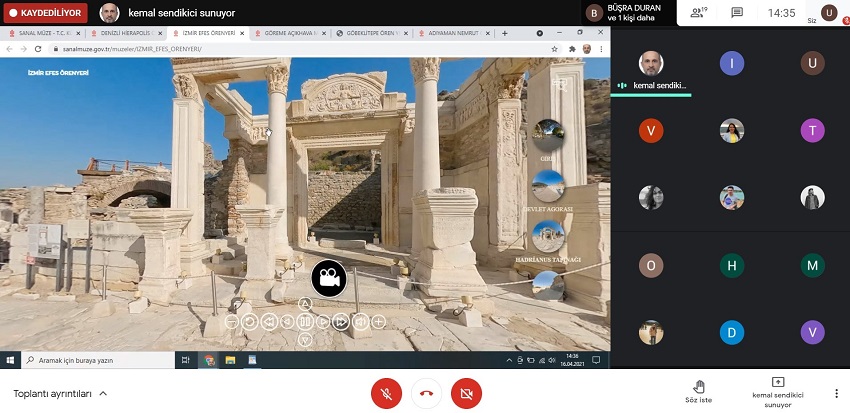Tilt view up with the up arrow

coord(305,304)
